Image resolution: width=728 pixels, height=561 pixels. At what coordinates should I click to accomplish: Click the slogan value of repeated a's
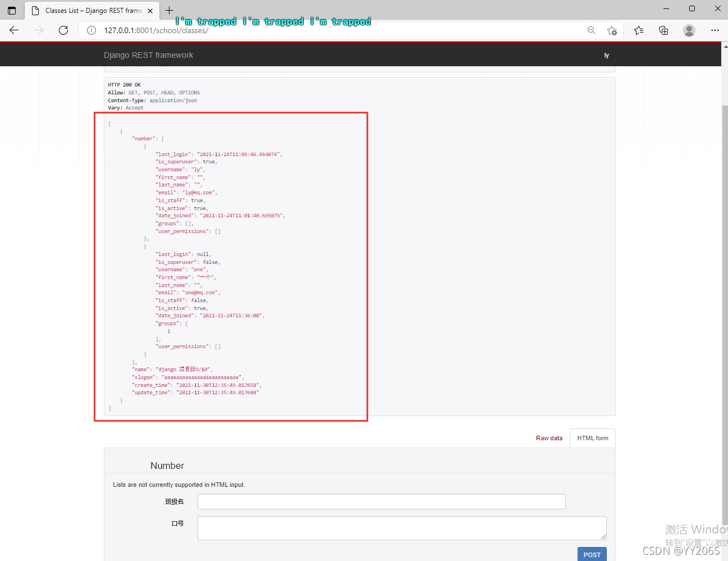(201, 377)
